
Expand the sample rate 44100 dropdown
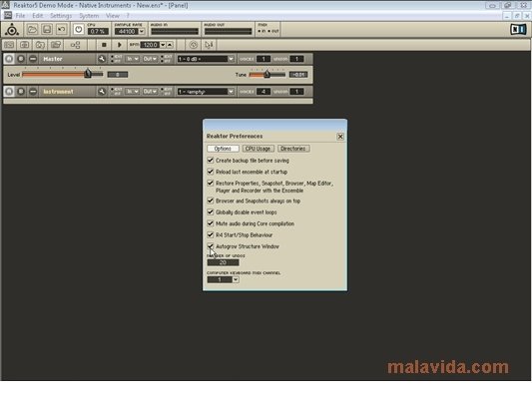[142, 32]
